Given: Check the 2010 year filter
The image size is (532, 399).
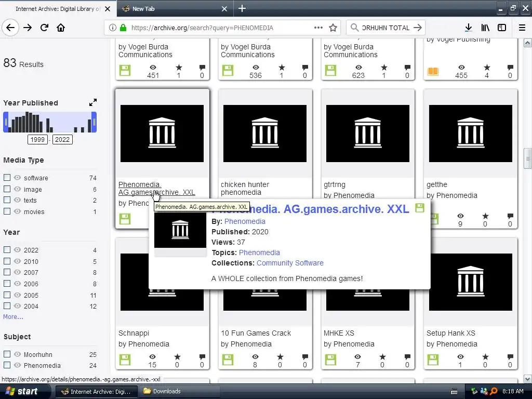Looking at the screenshot, I should (7, 261).
